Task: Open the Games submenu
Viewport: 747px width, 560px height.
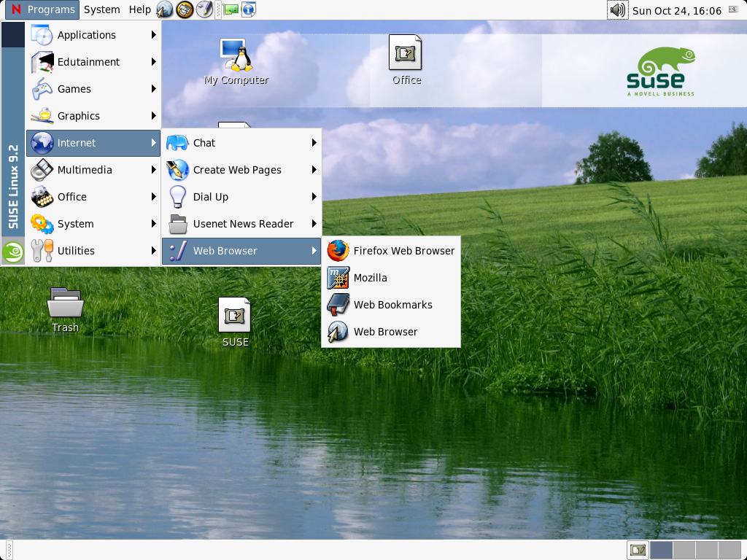Action: (x=93, y=89)
